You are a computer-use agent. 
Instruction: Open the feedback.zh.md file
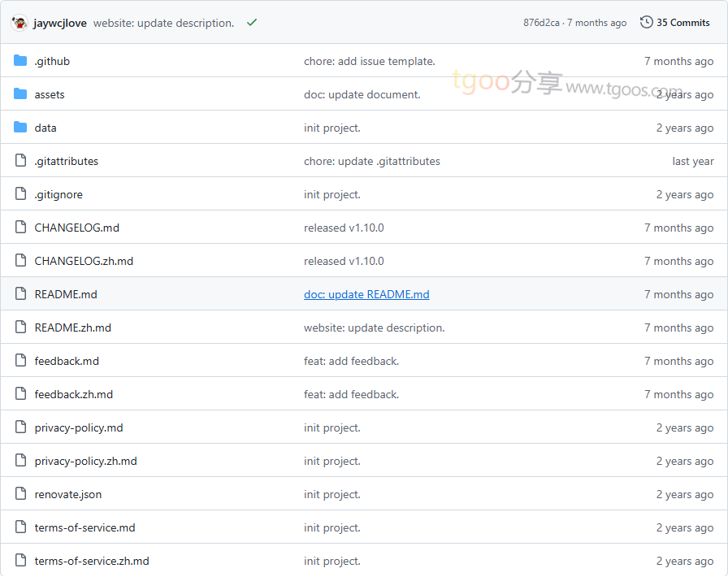pyautogui.click(x=74, y=394)
